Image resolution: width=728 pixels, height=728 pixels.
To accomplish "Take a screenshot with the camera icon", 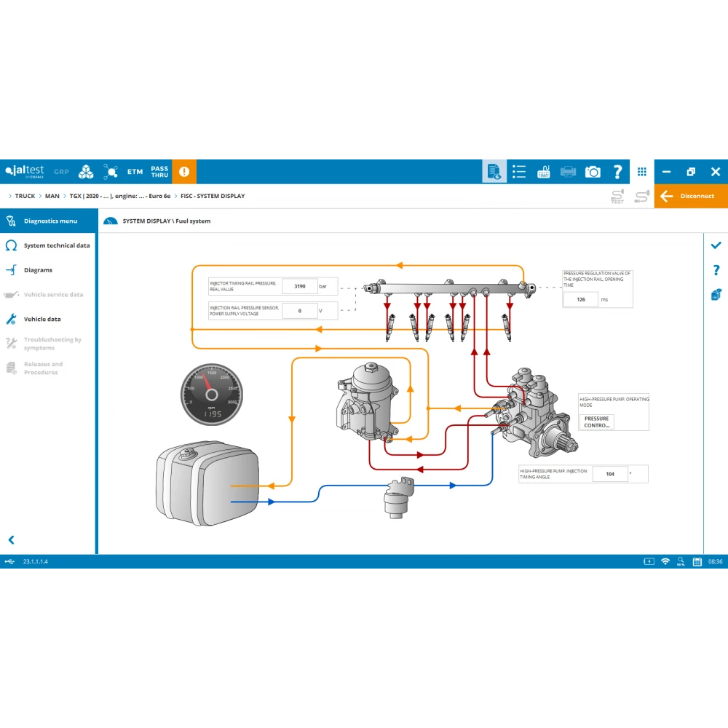I will coord(593,172).
